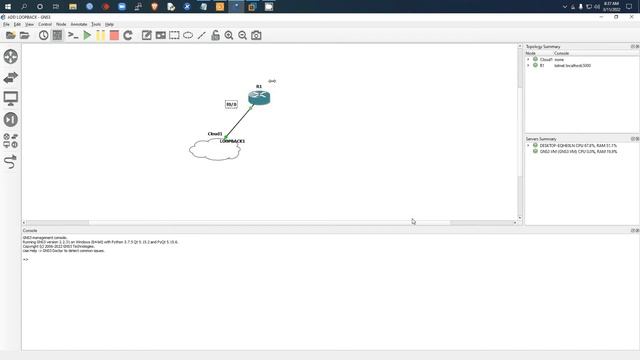Image resolution: width=640 pixels, height=360 pixels.
Task: Select the Add a link cable tool
Action: [11, 162]
